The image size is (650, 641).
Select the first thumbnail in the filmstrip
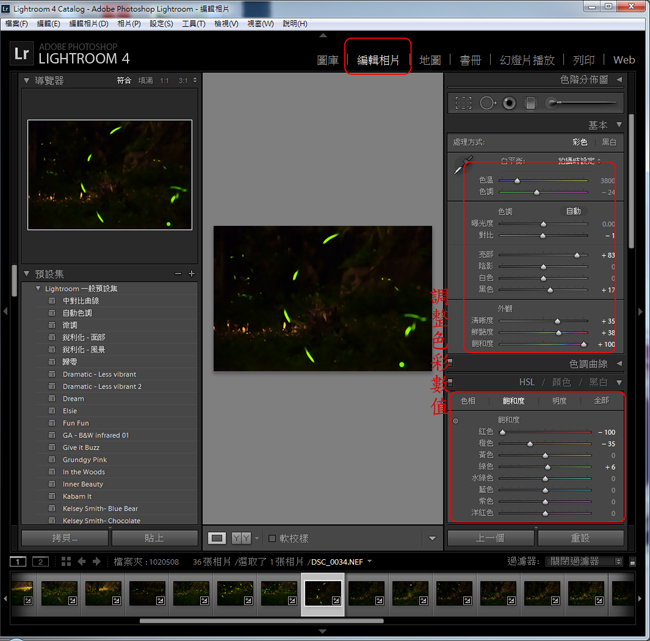pyautogui.click(x=22, y=593)
